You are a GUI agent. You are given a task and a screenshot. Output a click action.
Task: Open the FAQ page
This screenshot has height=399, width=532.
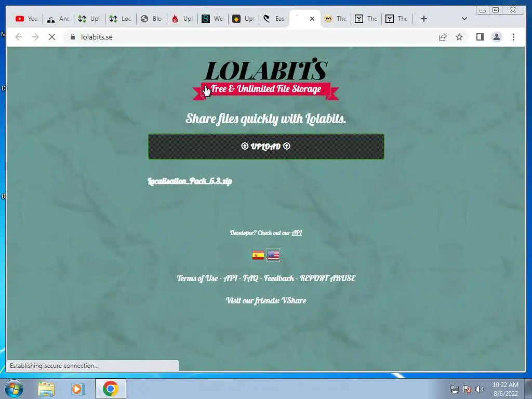click(x=250, y=278)
